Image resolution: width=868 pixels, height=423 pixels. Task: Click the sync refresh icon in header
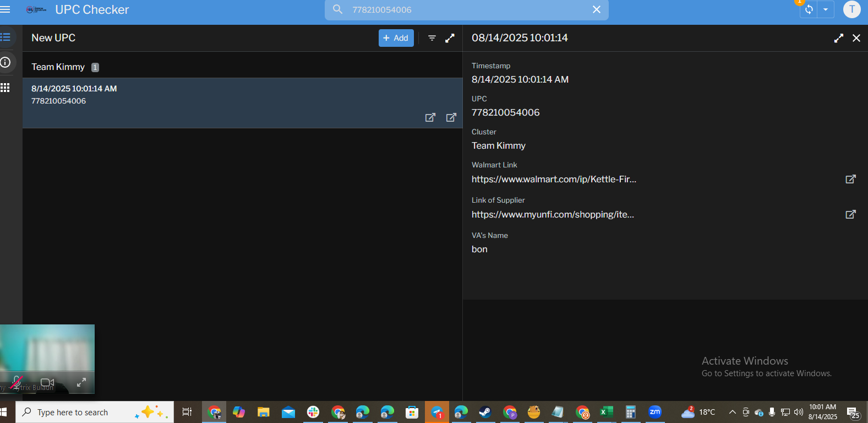[x=809, y=9]
